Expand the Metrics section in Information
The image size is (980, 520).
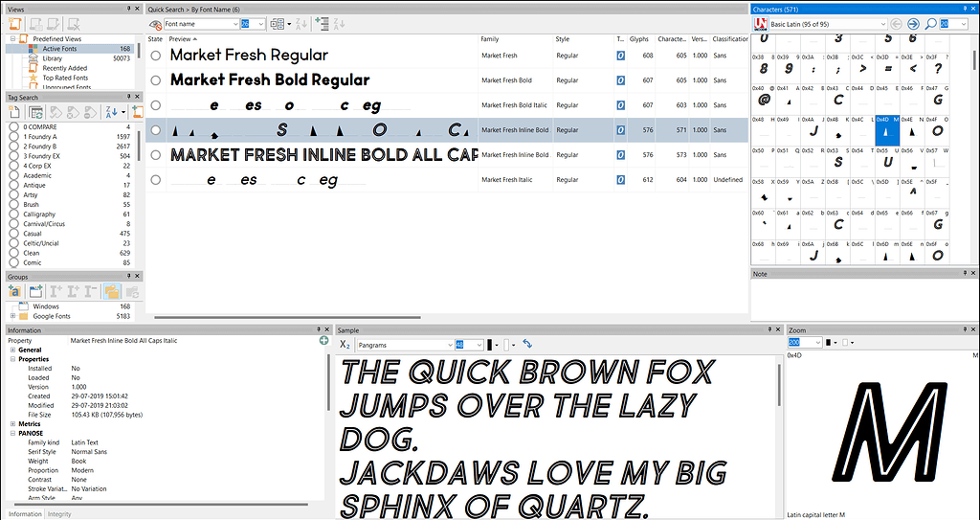click(x=12, y=423)
